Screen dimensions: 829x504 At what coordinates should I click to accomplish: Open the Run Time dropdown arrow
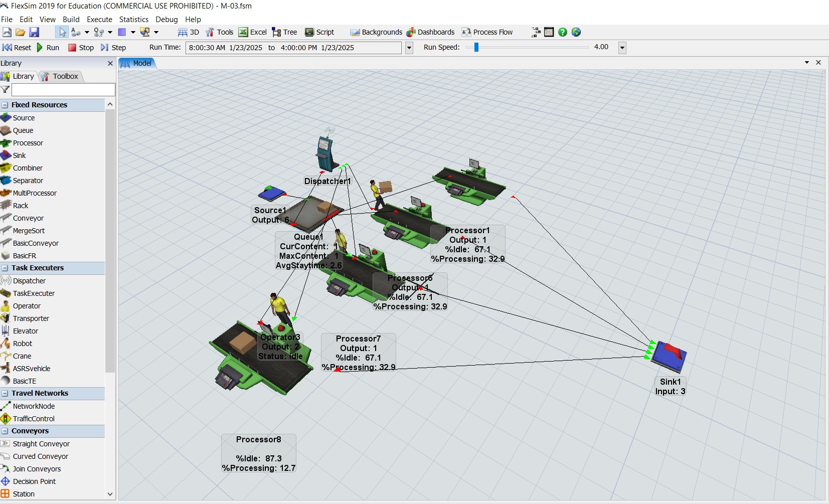pyautogui.click(x=409, y=48)
